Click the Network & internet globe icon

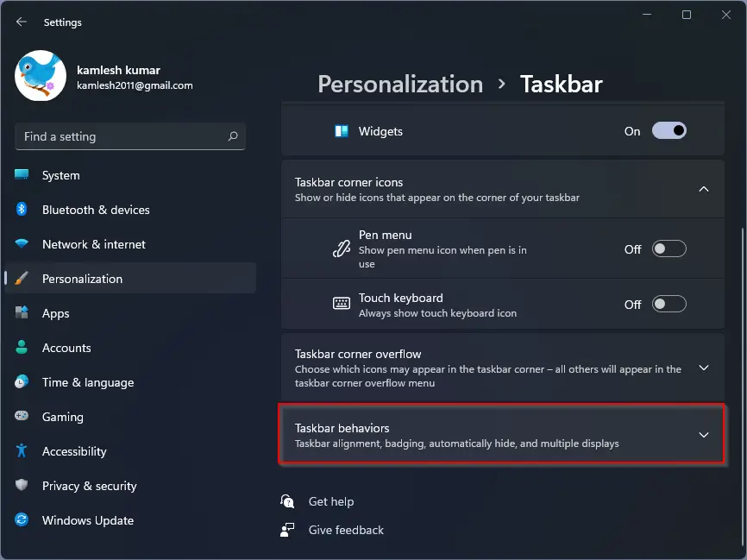[x=24, y=244]
